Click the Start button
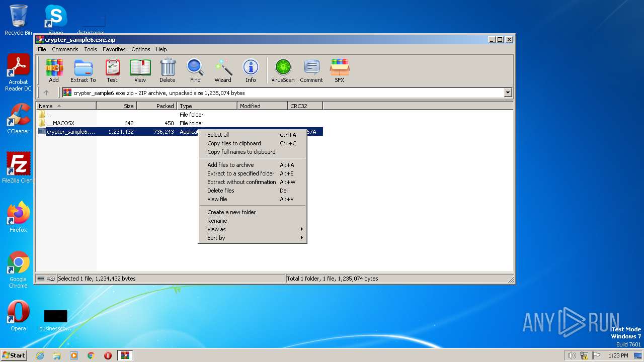The width and height of the screenshot is (644, 362). coord(14,355)
